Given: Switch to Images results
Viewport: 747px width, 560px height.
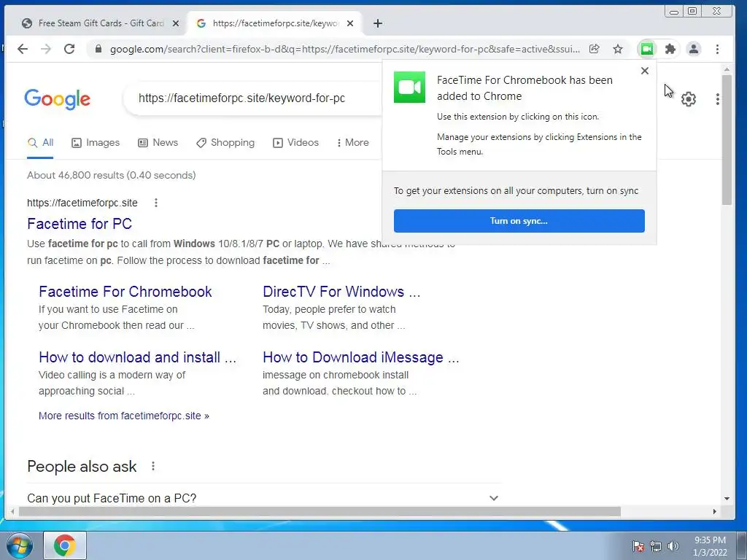Looking at the screenshot, I should click(96, 143).
